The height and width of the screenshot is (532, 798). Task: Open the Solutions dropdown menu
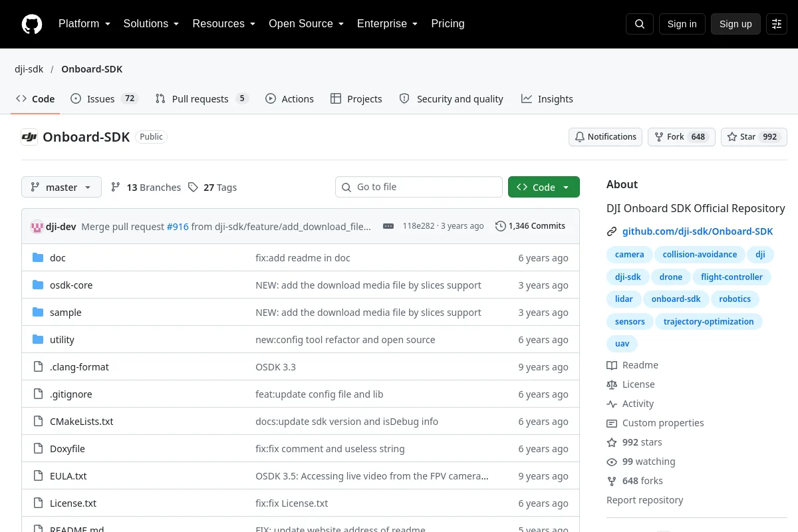tap(151, 24)
